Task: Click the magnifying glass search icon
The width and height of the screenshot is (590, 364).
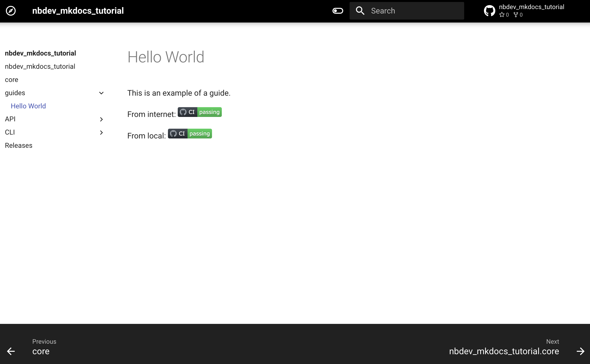Action: [x=360, y=11]
